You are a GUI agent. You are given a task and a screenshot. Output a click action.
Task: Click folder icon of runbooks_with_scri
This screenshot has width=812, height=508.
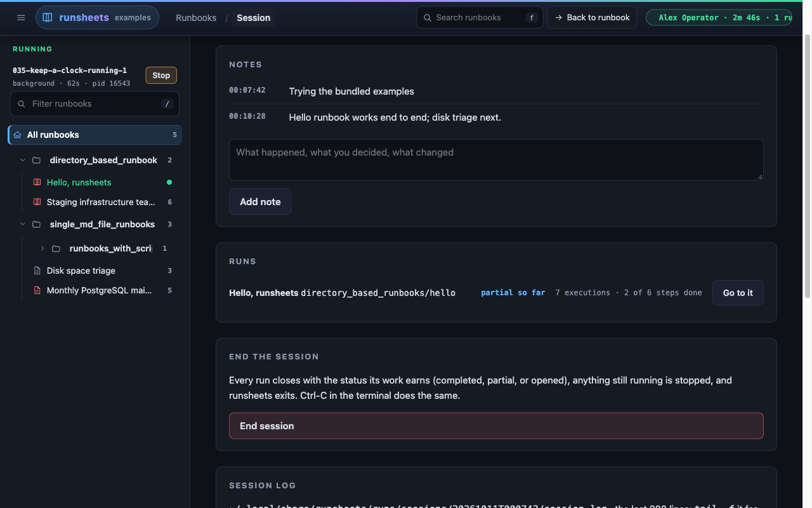tap(56, 248)
